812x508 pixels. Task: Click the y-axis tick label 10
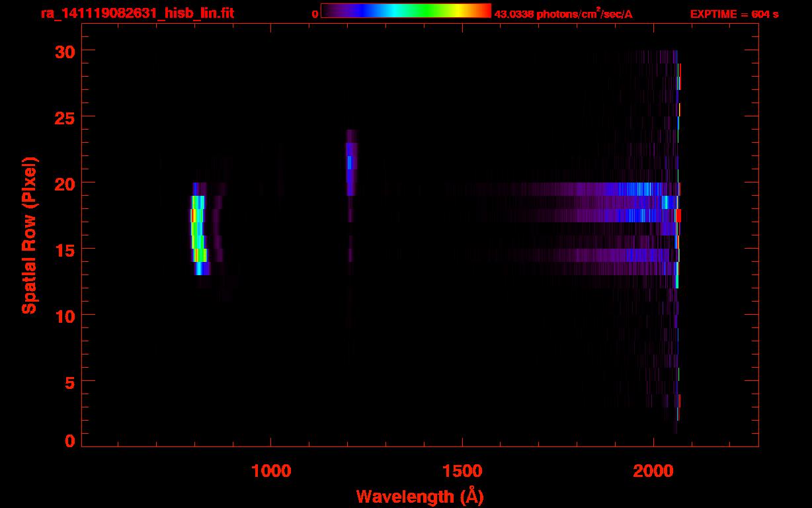[63, 316]
